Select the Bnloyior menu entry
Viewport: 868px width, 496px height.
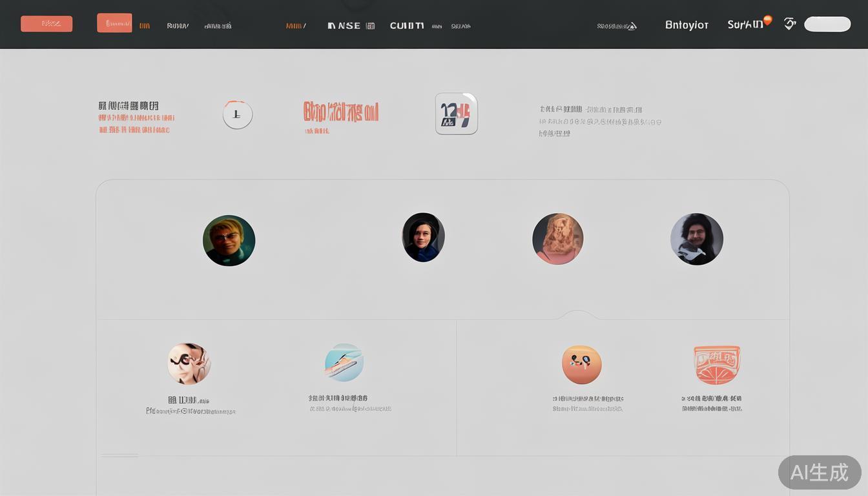[x=687, y=25]
